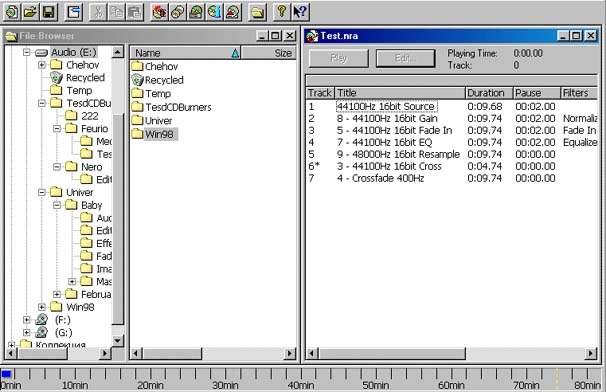606x392 pixels.
Task: Click the Duration column header
Action: point(489,93)
